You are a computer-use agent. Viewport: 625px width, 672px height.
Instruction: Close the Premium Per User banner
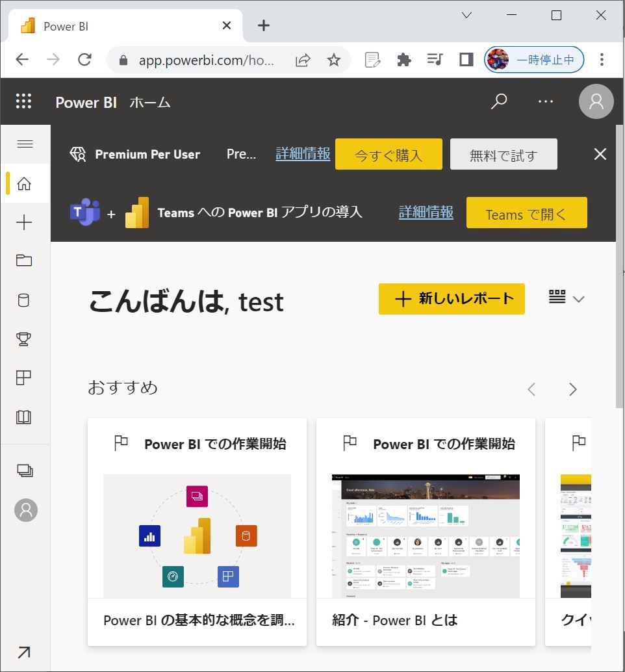click(x=600, y=154)
